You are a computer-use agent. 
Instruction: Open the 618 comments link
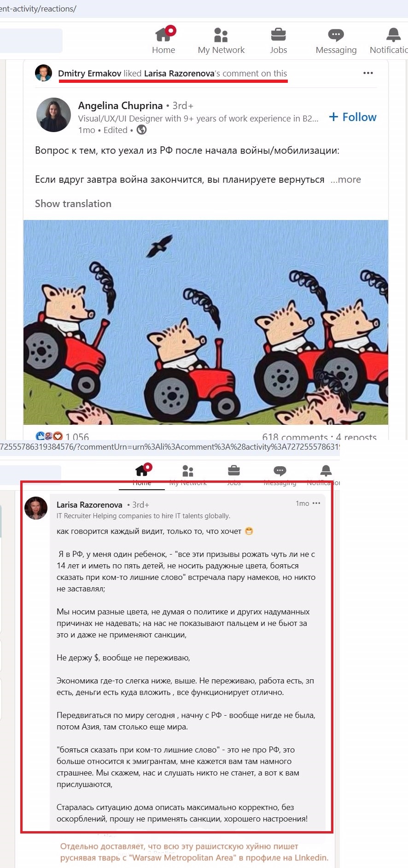click(x=295, y=437)
